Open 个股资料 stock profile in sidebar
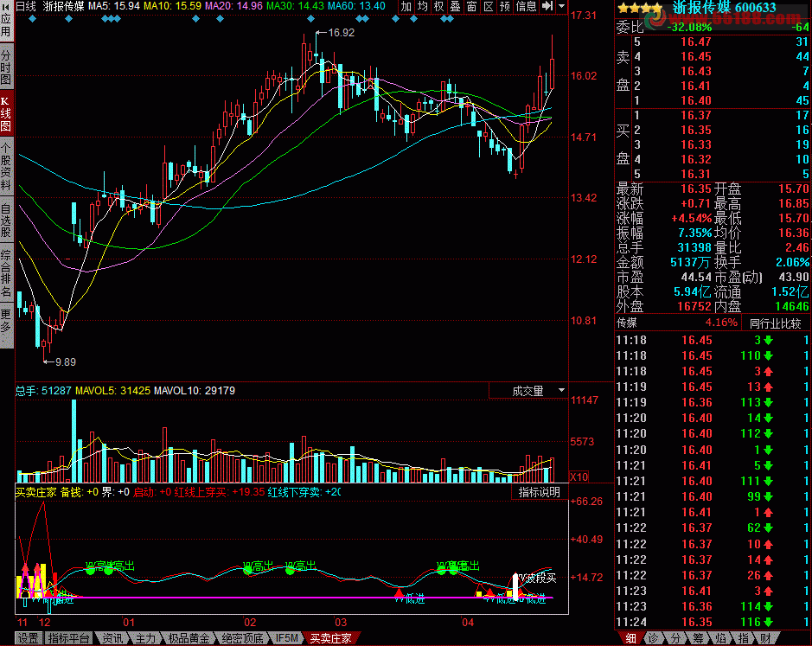This screenshot has height=646, width=812. tap(6, 167)
